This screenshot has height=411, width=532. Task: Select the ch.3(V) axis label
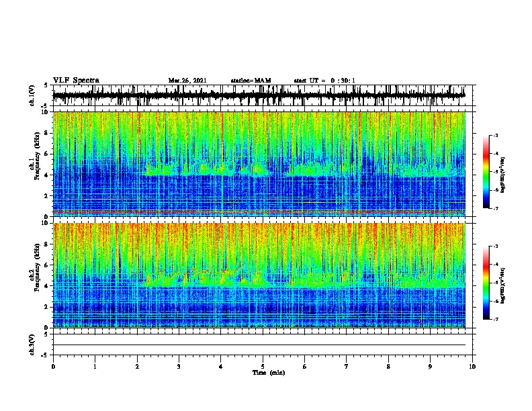32,345
